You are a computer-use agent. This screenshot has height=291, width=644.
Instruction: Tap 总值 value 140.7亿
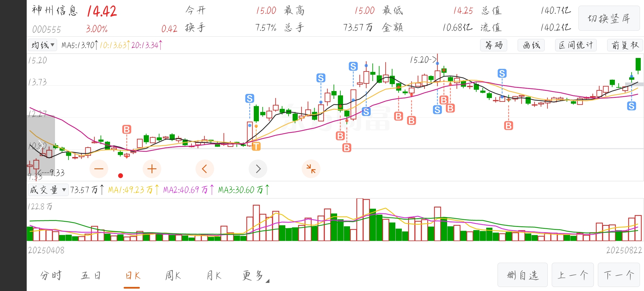pos(556,11)
